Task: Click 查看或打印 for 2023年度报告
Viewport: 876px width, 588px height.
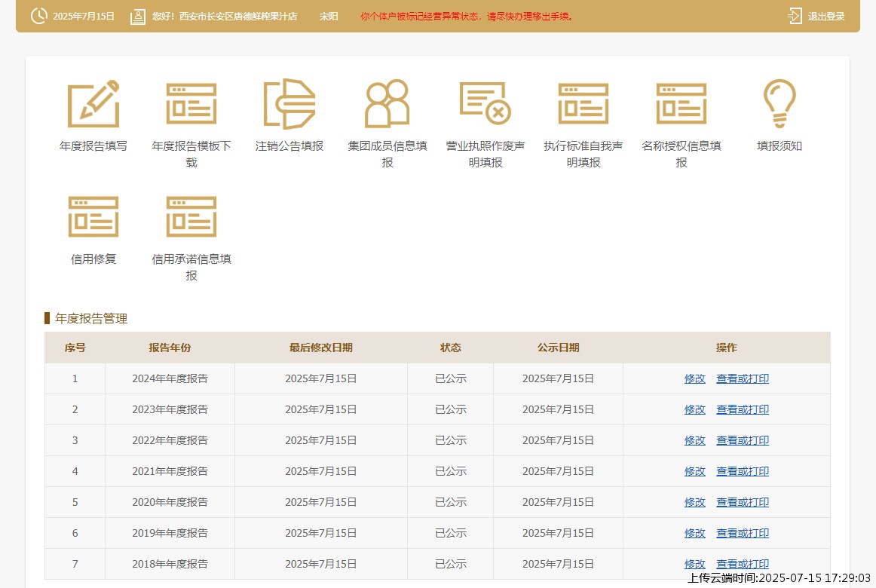Action: [743, 409]
